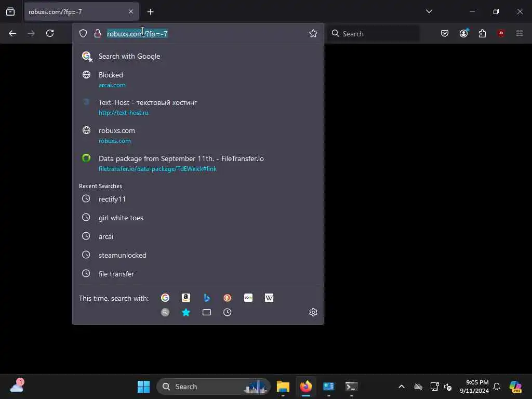Close the robuxs.com tab
532x399 pixels.
(x=131, y=11)
